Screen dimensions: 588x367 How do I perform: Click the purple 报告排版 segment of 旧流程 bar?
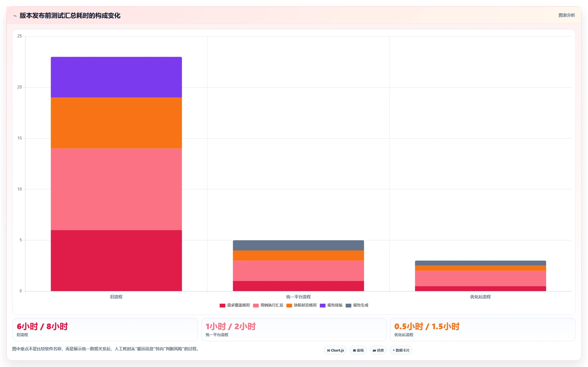coord(116,77)
